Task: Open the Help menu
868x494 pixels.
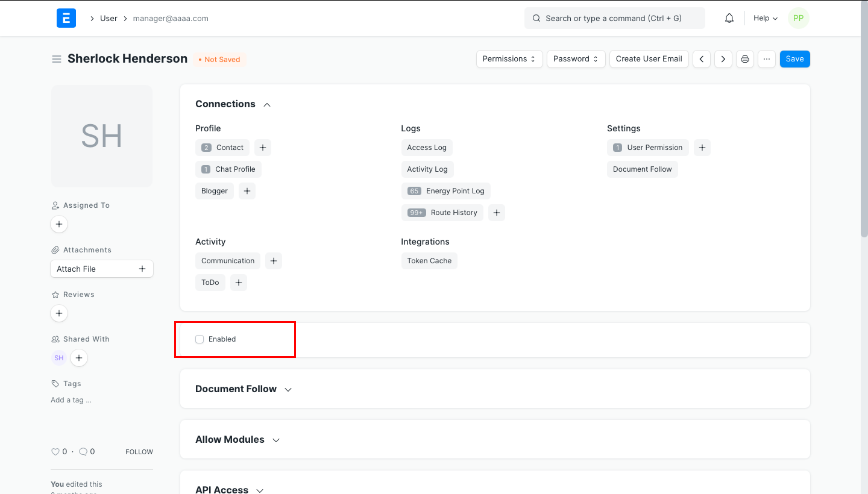Action: click(x=765, y=18)
